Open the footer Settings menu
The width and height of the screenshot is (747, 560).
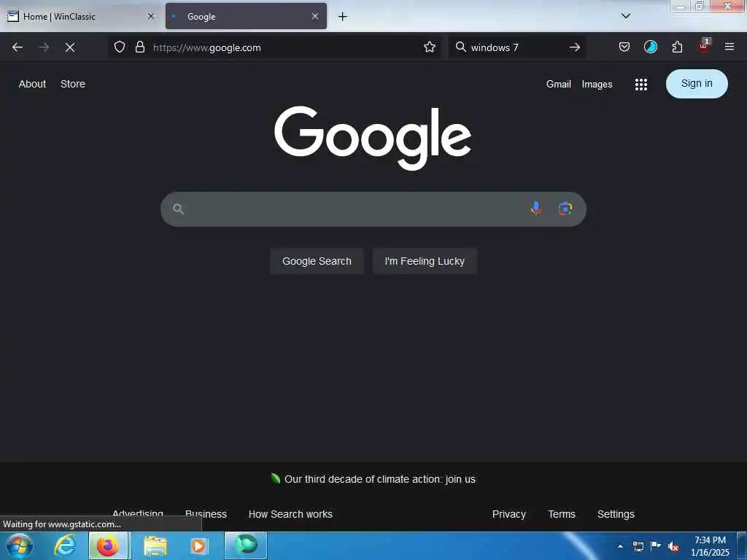click(616, 514)
